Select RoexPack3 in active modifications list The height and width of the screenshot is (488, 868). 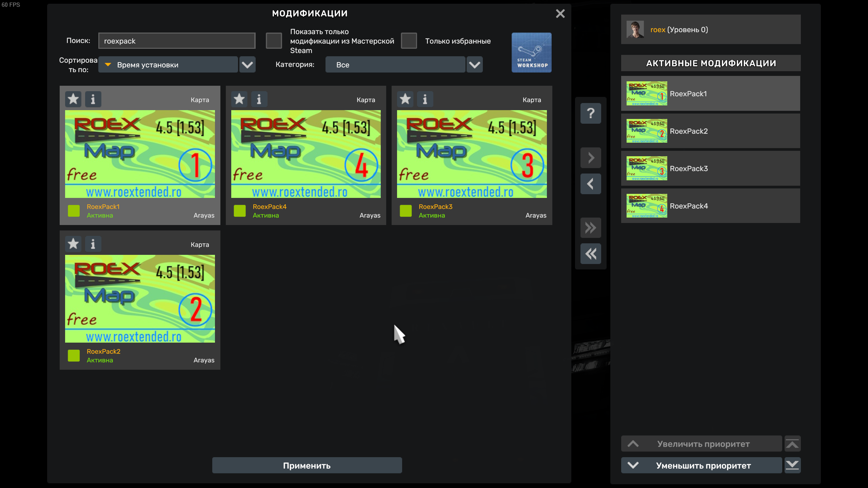tap(710, 168)
